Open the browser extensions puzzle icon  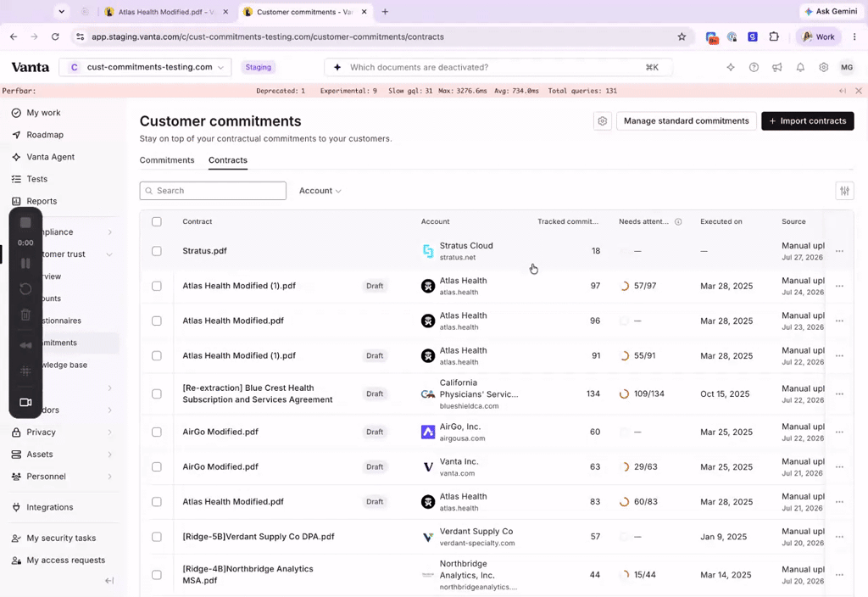click(774, 36)
